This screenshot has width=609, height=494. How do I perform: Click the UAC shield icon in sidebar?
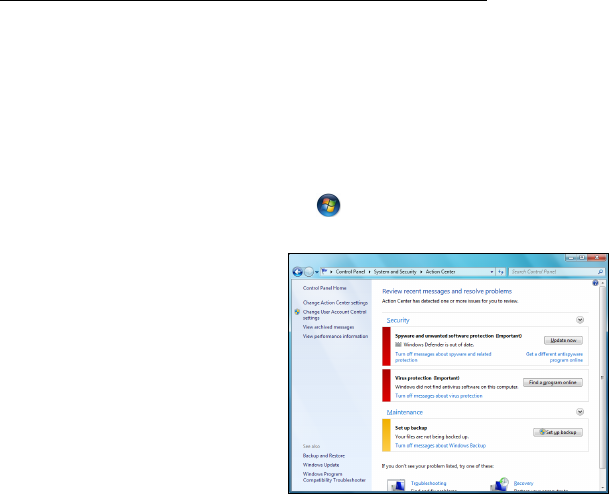click(297, 312)
